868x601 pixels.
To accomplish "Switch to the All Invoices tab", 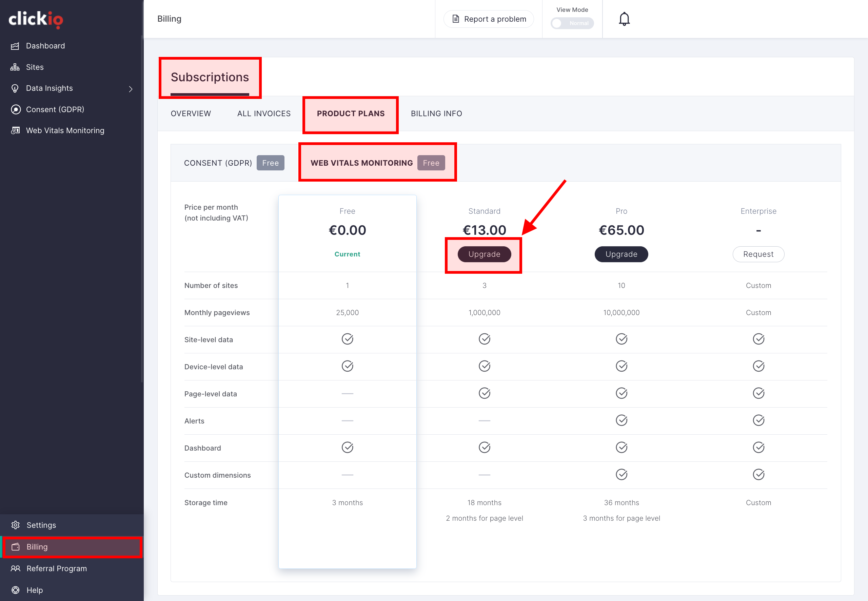I will (x=264, y=113).
